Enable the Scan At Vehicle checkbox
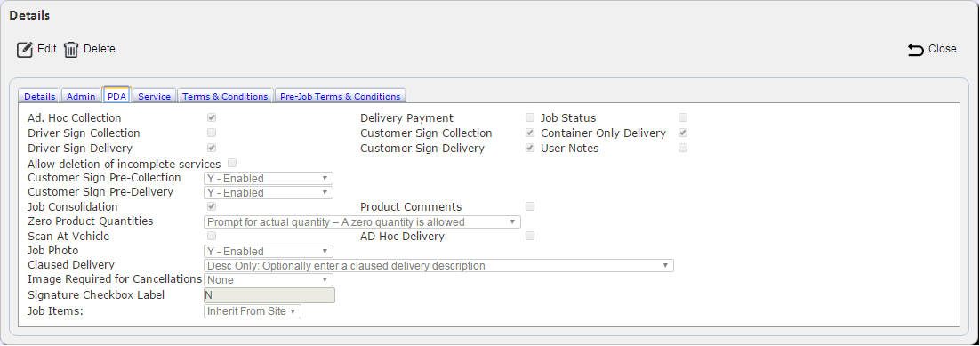The image size is (980, 346). coord(212,236)
